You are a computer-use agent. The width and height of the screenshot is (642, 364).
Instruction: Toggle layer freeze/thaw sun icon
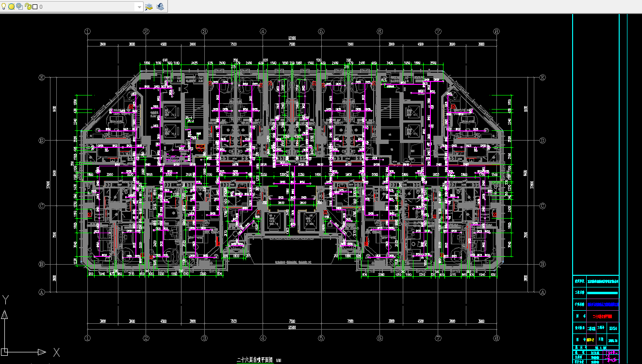[x=12, y=7]
